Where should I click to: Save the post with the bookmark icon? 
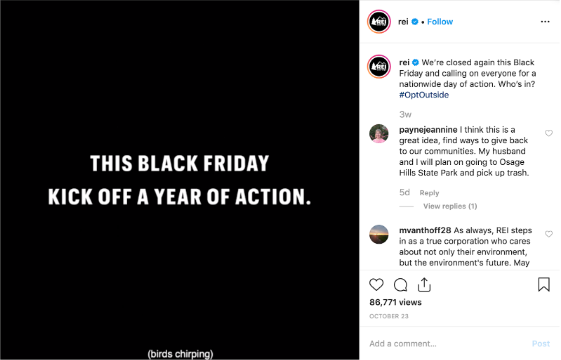point(544,284)
